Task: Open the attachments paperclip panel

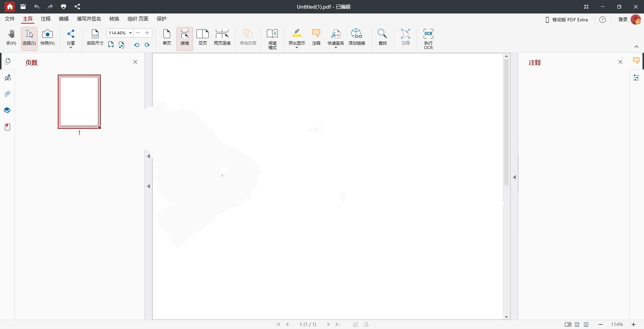Action: [x=7, y=94]
